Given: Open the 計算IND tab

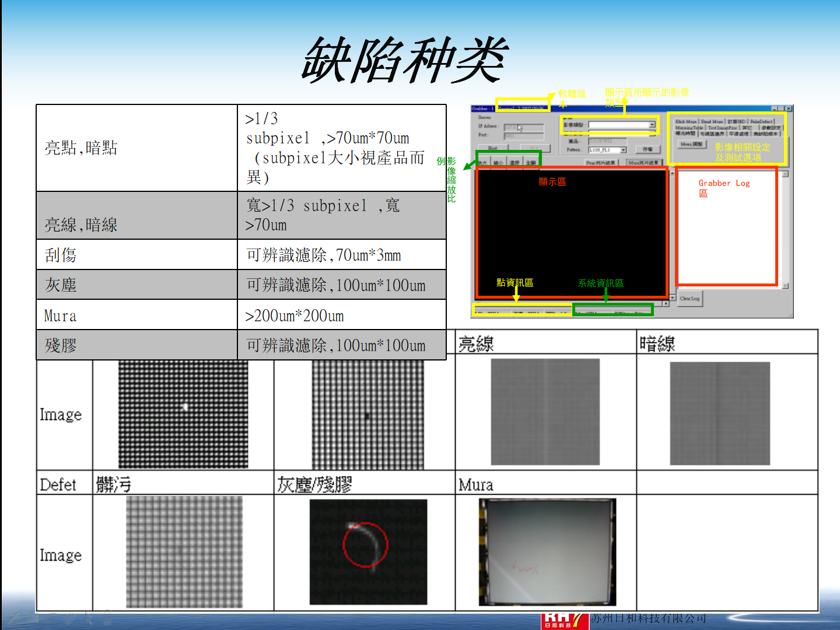Looking at the screenshot, I should (737, 121).
